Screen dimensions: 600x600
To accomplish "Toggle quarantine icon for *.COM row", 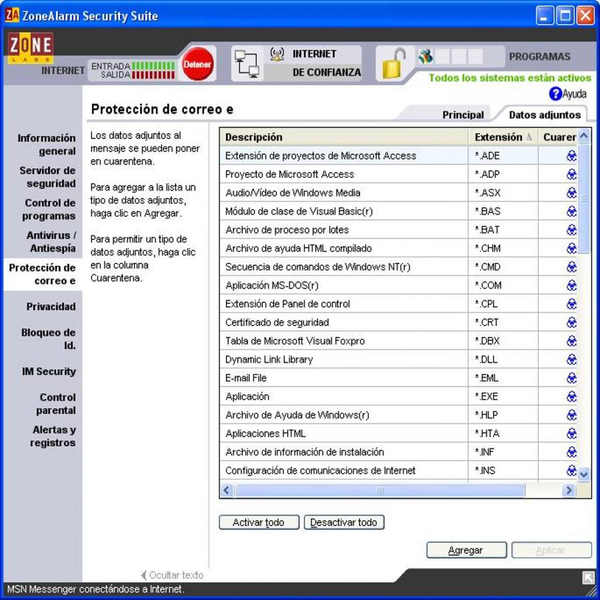I will 571,285.
